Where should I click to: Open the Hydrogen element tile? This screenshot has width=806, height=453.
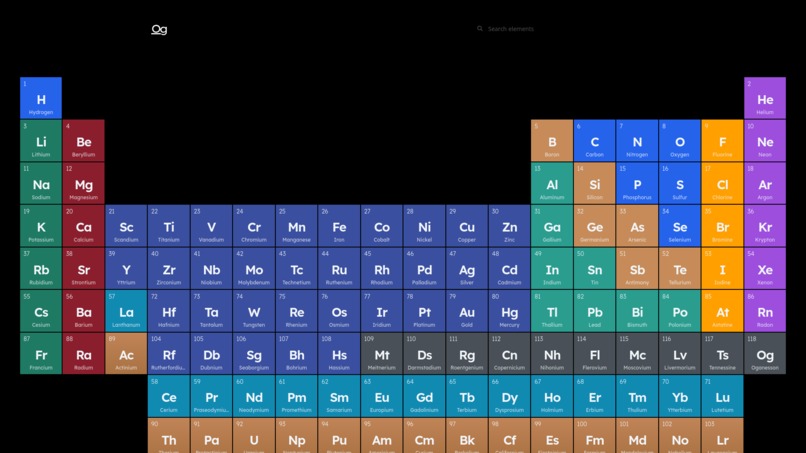coord(41,98)
